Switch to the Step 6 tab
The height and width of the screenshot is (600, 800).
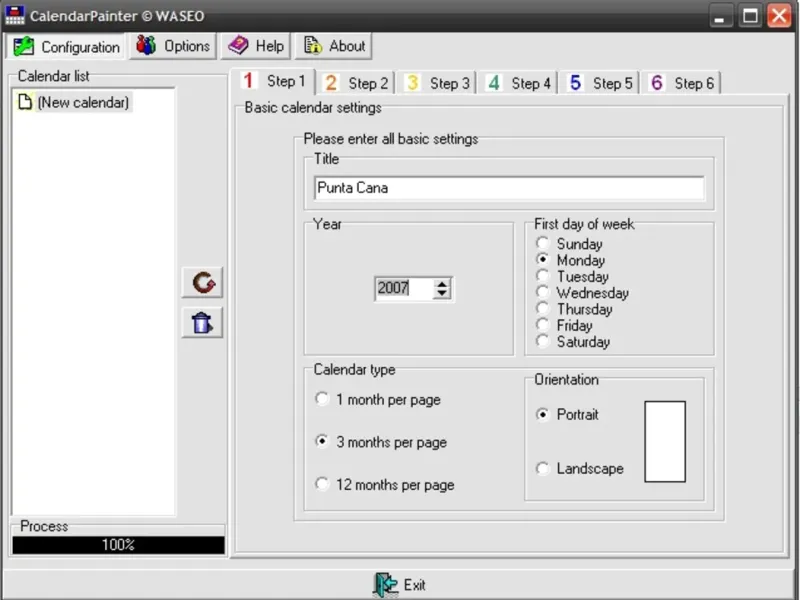[x=682, y=83]
